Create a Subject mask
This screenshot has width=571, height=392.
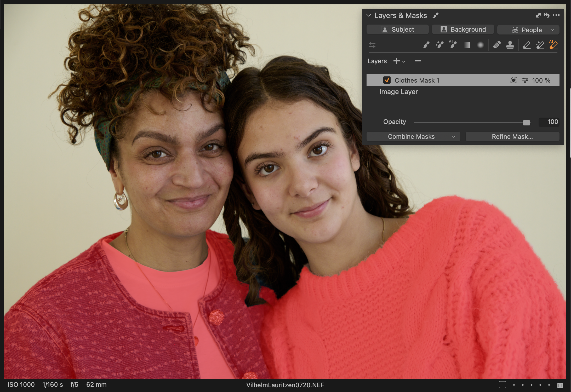tap(397, 29)
